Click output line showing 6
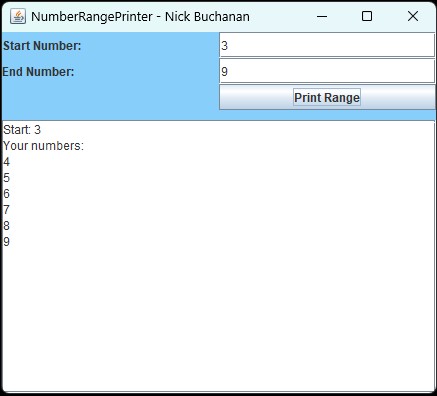The width and height of the screenshot is (437, 396). [6, 194]
